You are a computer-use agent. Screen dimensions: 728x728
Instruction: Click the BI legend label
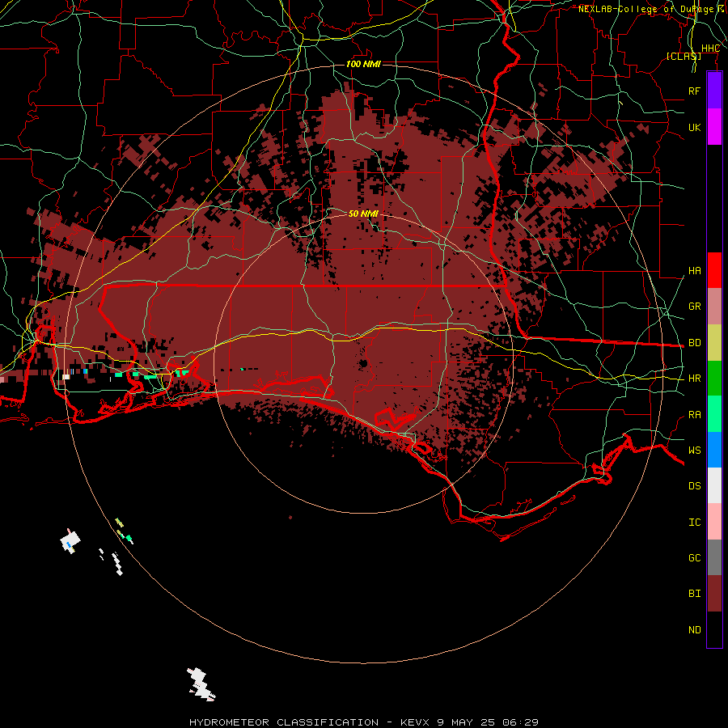(x=694, y=594)
